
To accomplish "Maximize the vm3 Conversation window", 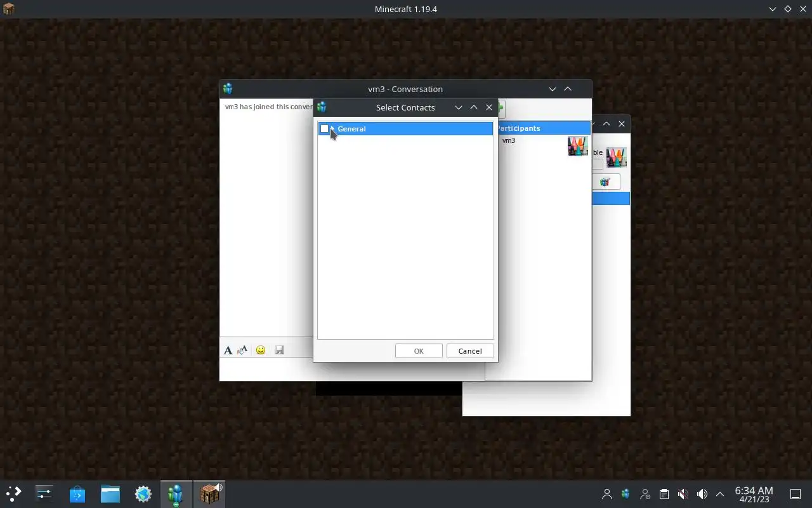I will (x=568, y=89).
